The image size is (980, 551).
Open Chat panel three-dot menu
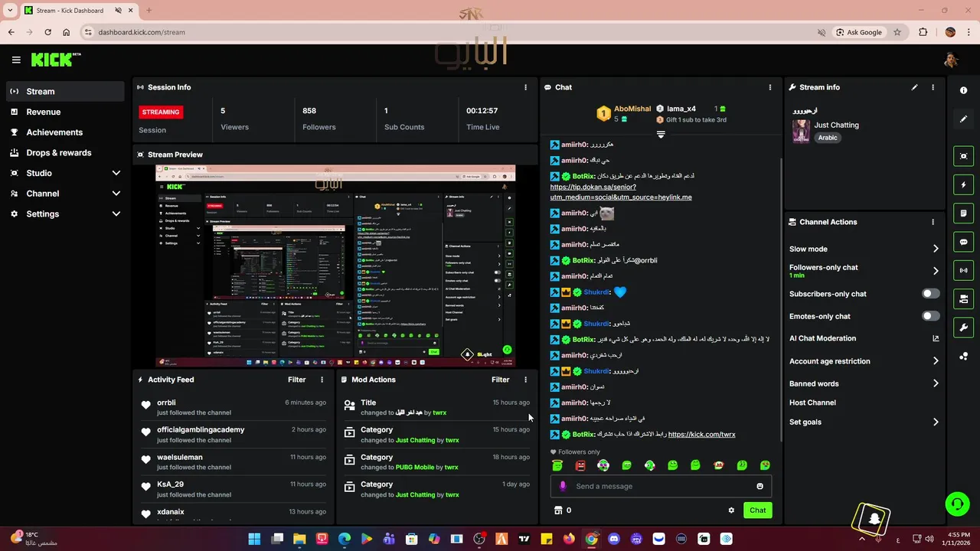click(770, 87)
